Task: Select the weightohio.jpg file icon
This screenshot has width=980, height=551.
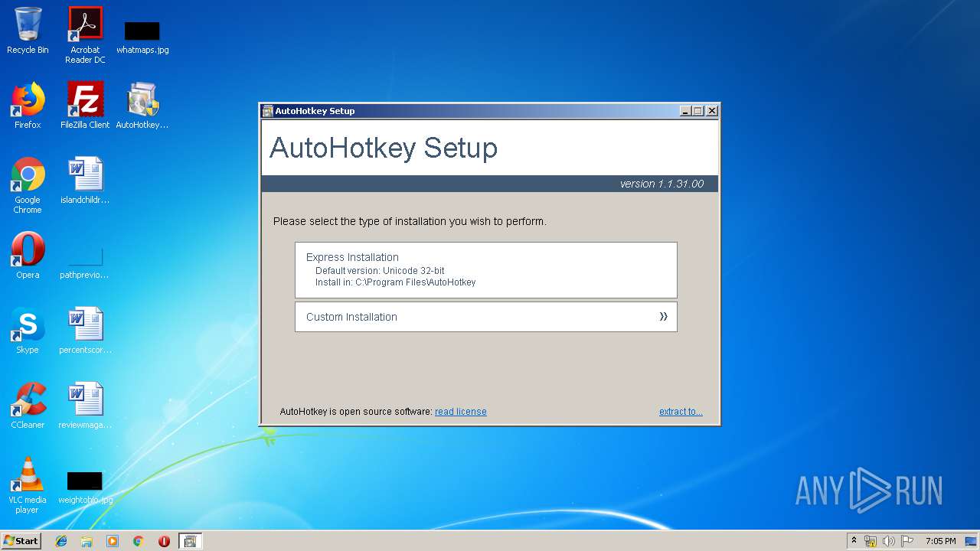Action: coord(85,487)
